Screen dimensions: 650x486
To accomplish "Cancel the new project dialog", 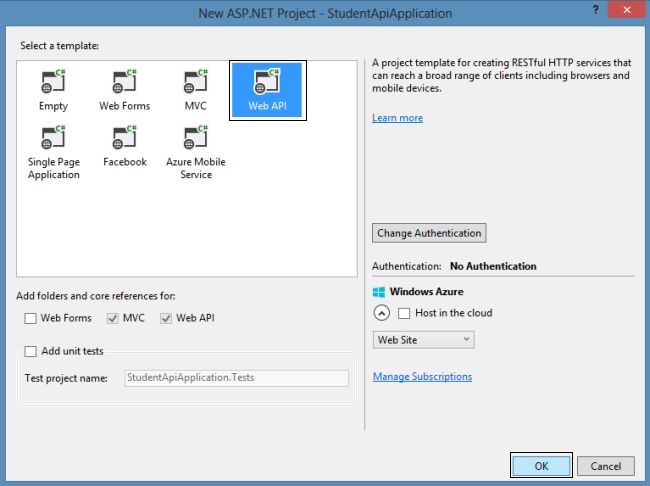I will pyautogui.click(x=606, y=466).
